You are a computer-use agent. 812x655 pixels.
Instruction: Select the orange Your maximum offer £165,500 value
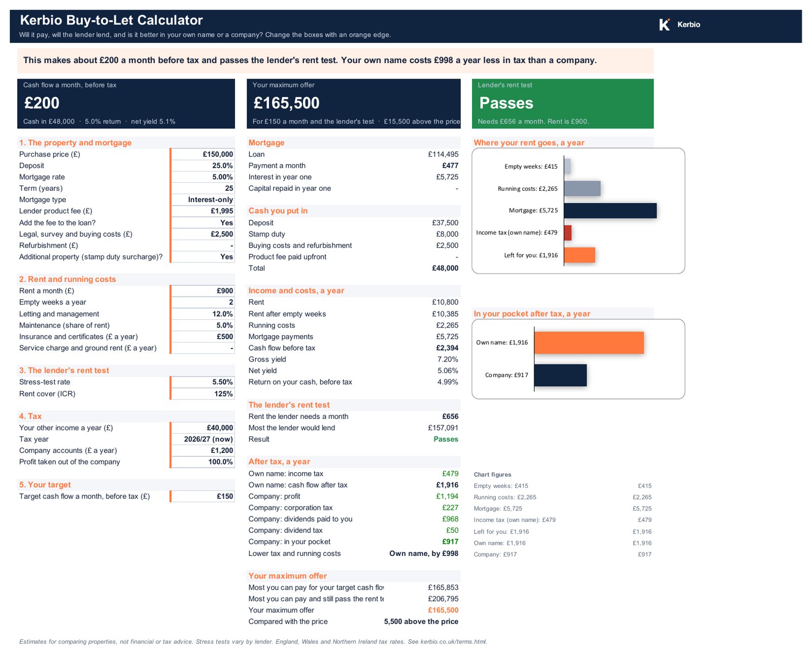point(443,610)
